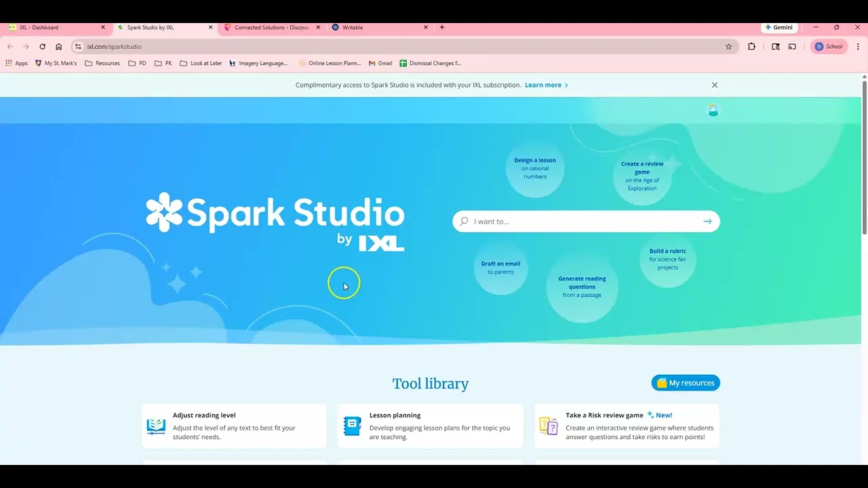Expand the Look at Later bookmark folder
868x488 pixels.
tap(201, 63)
